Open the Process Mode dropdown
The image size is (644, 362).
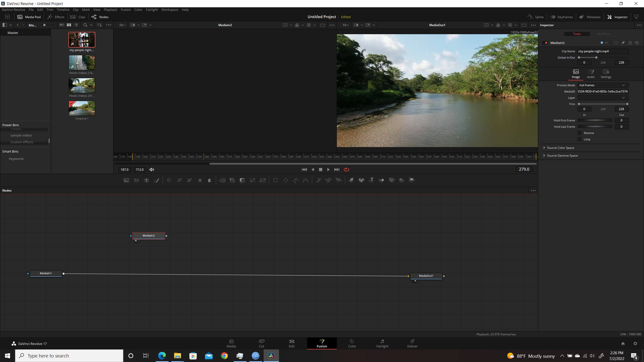coord(603,85)
